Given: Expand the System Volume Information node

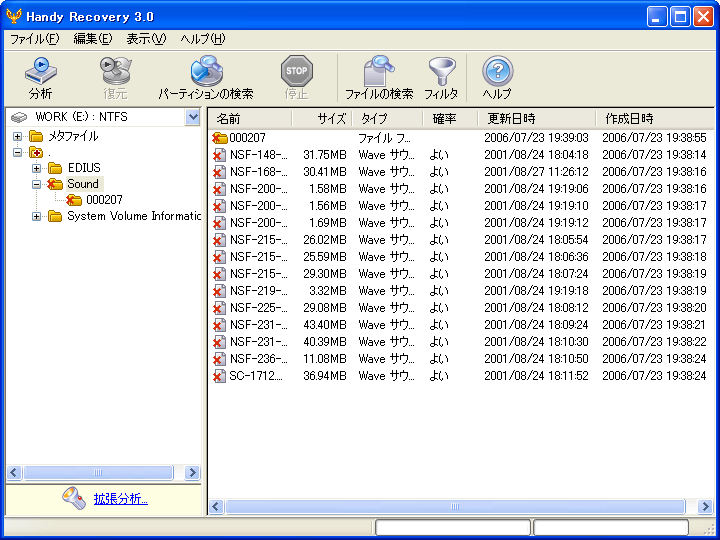Looking at the screenshot, I should coord(36,216).
